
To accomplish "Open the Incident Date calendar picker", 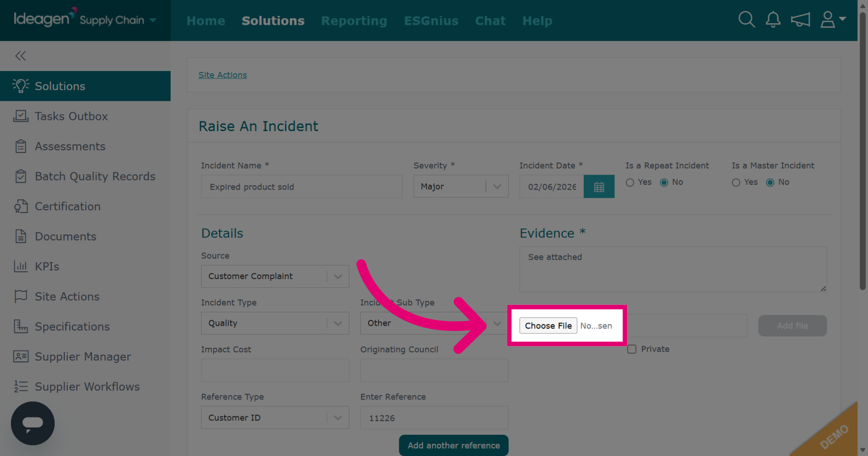I will [x=599, y=186].
